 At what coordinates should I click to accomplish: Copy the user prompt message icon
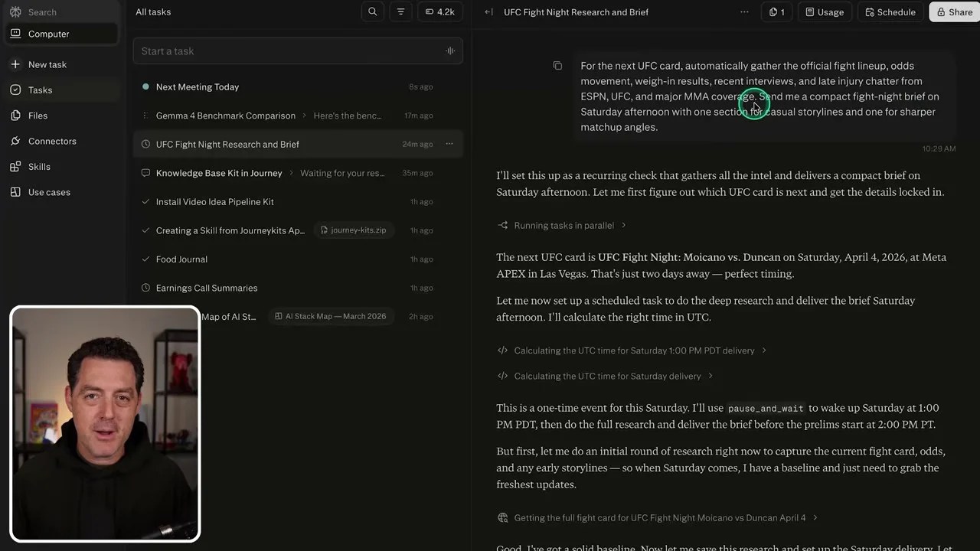pyautogui.click(x=557, y=66)
